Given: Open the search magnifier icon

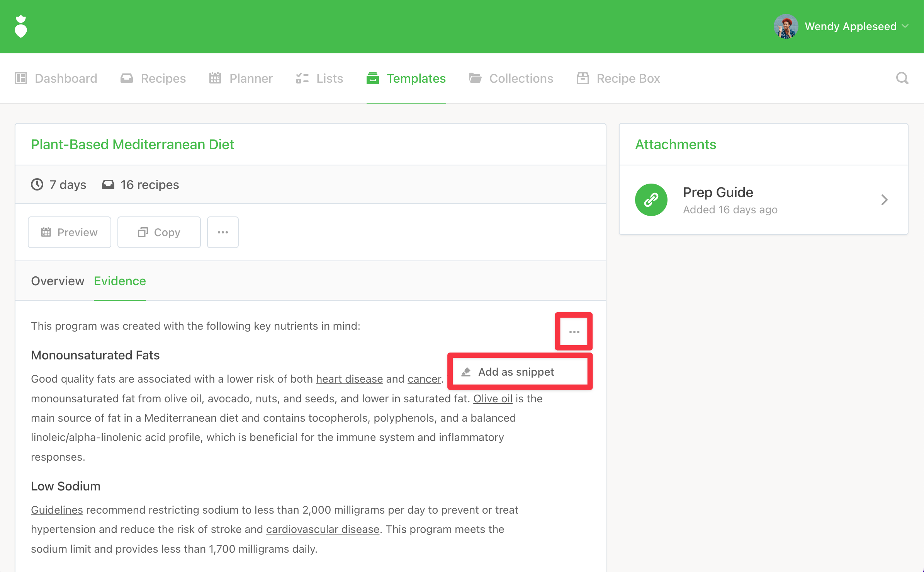Looking at the screenshot, I should click(x=902, y=78).
